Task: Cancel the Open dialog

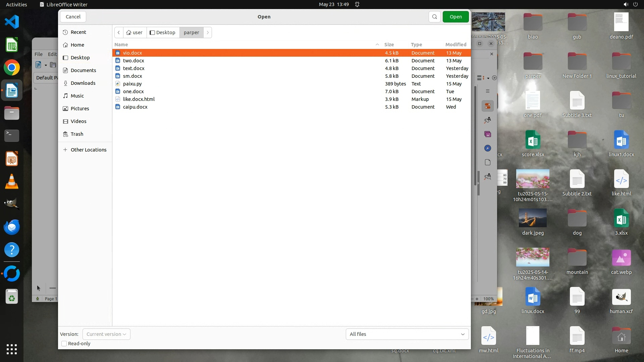Action: (x=73, y=17)
